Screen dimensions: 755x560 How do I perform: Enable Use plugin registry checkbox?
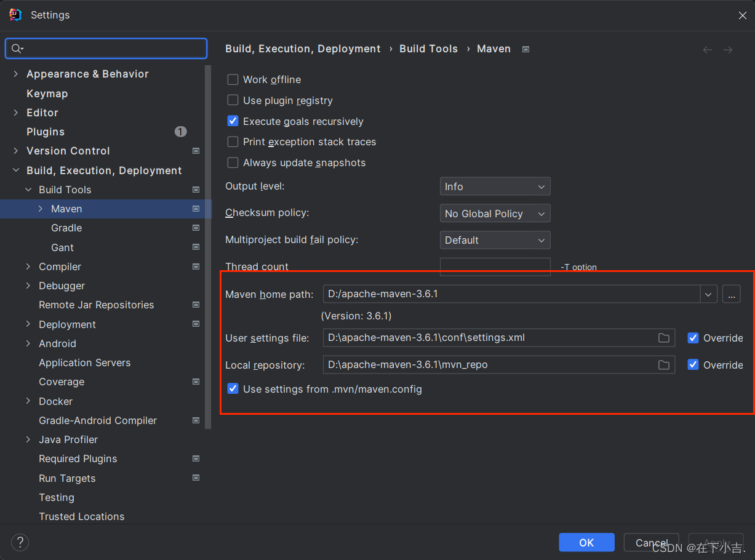233,100
